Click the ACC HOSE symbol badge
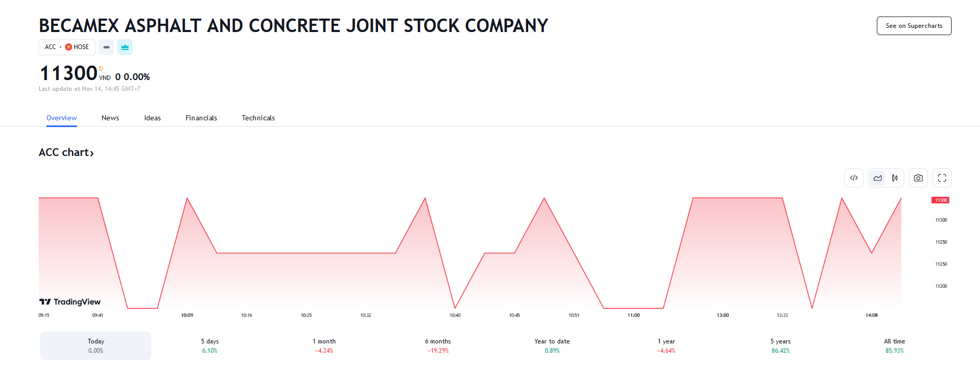This screenshot has height=377, width=980. (x=67, y=47)
